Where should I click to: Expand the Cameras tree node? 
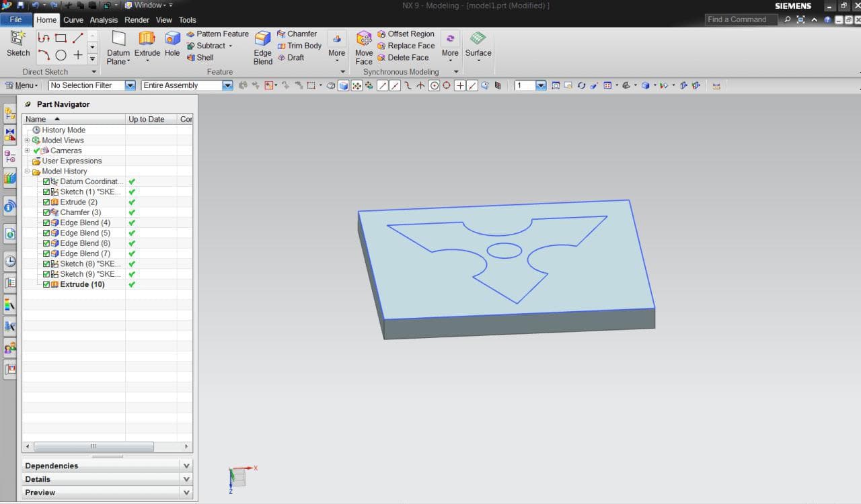pyautogui.click(x=28, y=151)
